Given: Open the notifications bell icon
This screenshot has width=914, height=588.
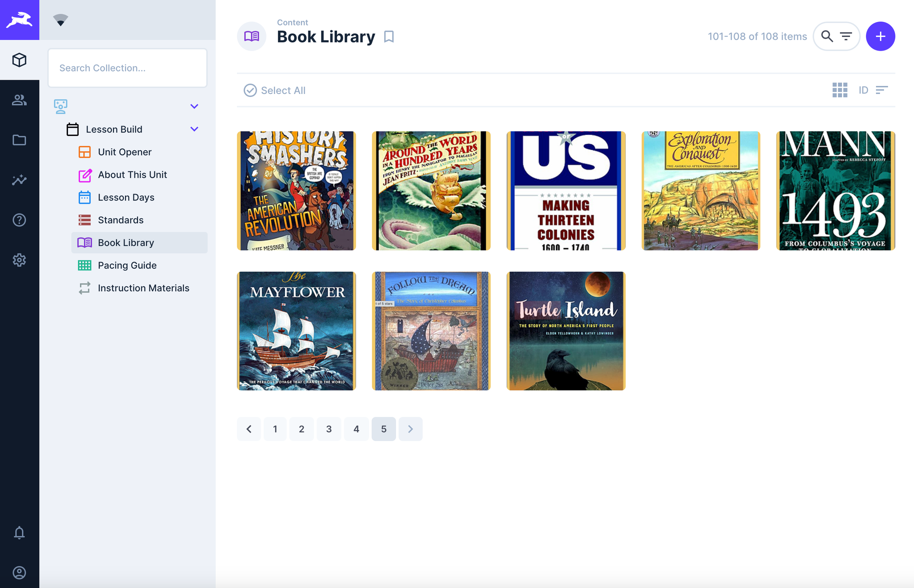Looking at the screenshot, I should tap(19, 532).
